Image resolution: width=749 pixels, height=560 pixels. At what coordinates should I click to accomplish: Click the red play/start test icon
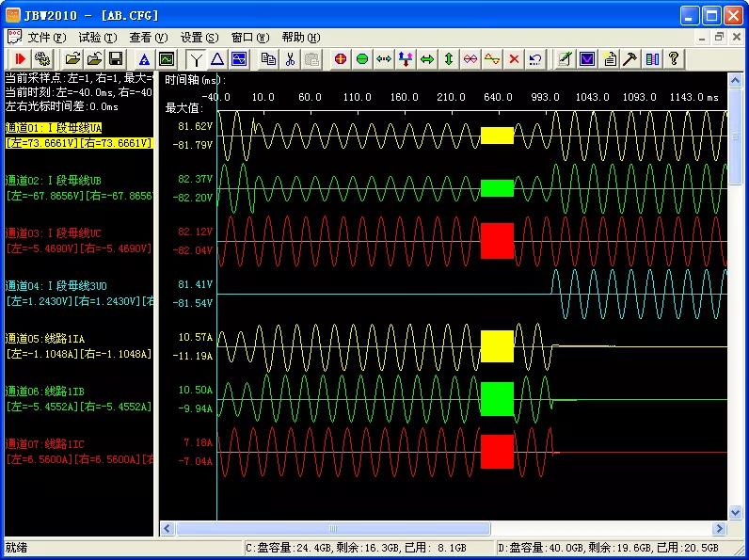point(20,58)
